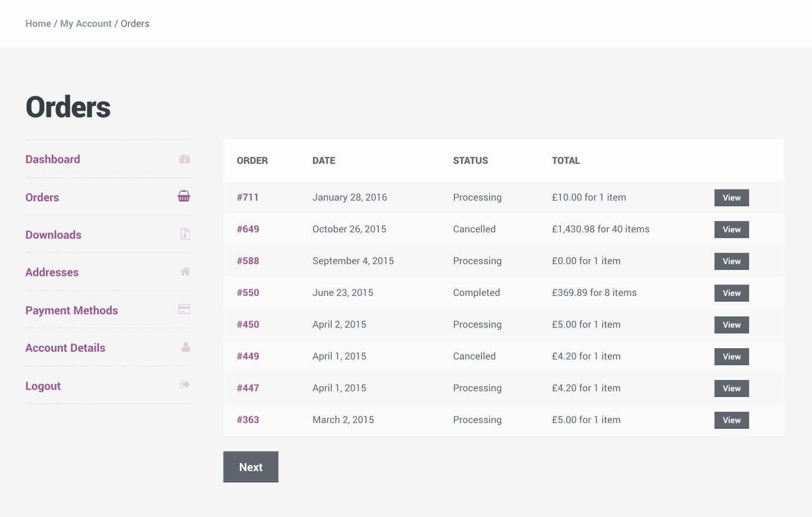Open order #649 link
This screenshot has height=517, width=812.
point(248,229)
